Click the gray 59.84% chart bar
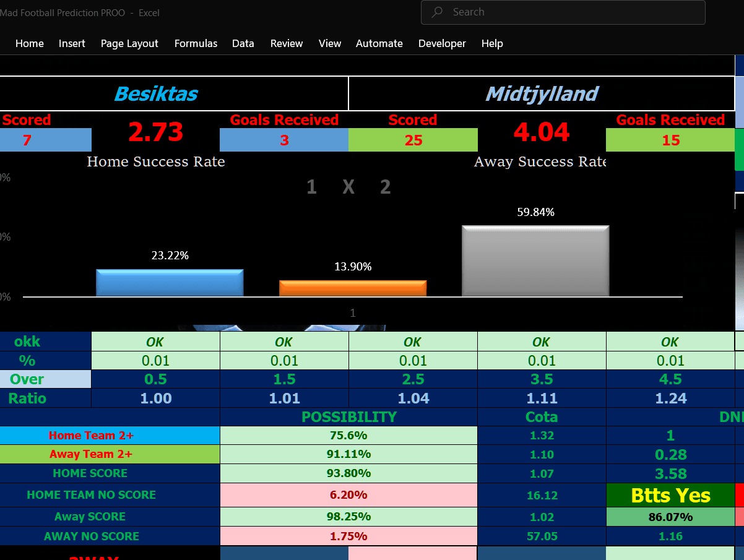 [x=535, y=261]
